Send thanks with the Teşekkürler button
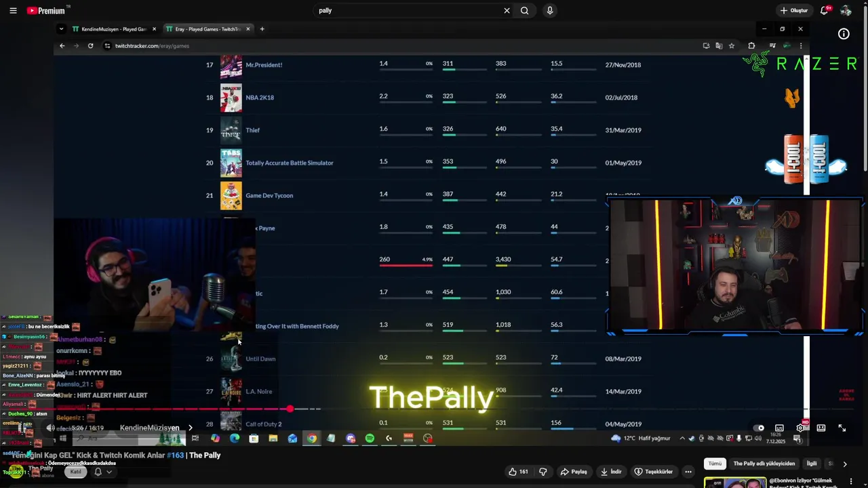The width and height of the screenshot is (868, 488). point(654,472)
